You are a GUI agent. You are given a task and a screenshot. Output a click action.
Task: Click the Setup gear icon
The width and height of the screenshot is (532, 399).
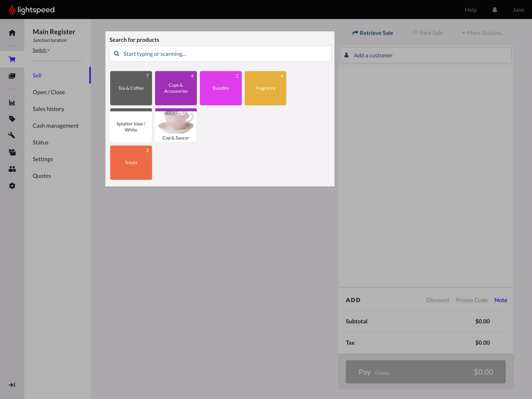click(x=12, y=186)
